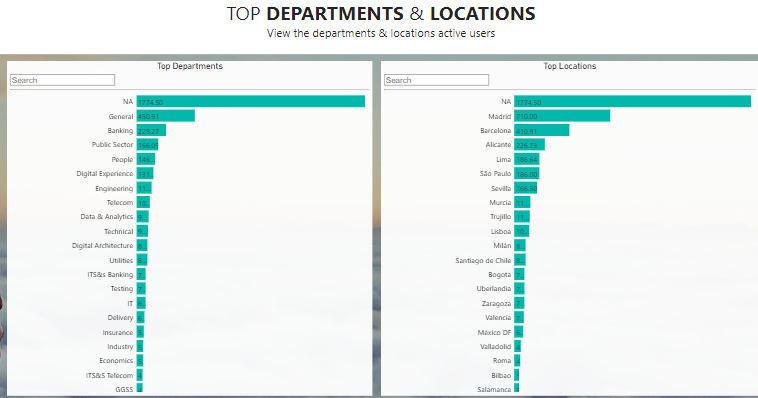Select the Banking department bar 229.27
This screenshot has width=758, height=398.
click(x=151, y=131)
